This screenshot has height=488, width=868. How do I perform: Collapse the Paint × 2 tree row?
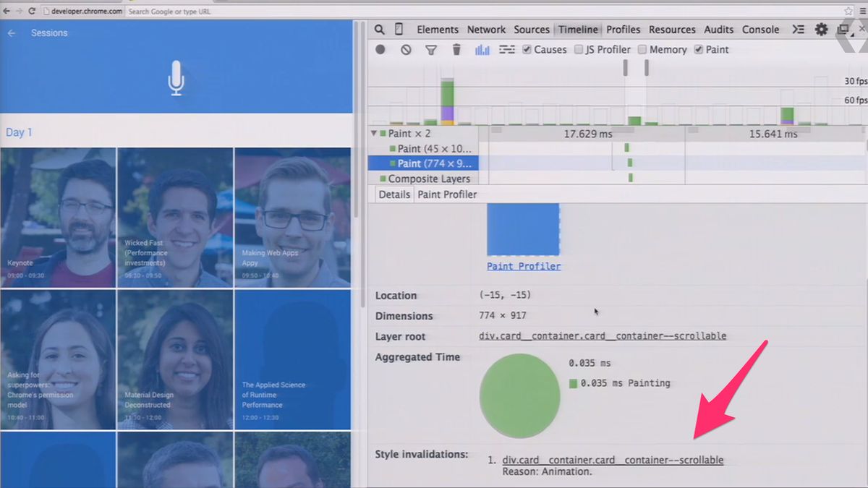point(374,134)
